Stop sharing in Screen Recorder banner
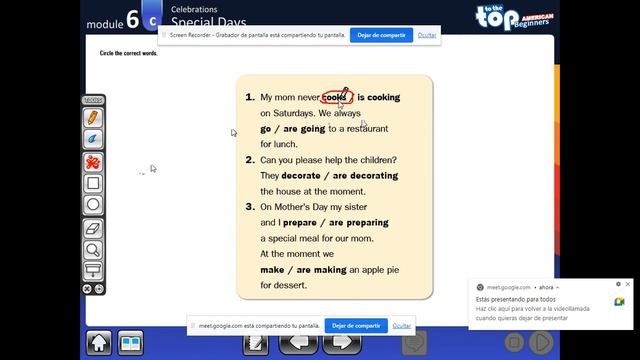This screenshot has width=640, height=360. 381,35
